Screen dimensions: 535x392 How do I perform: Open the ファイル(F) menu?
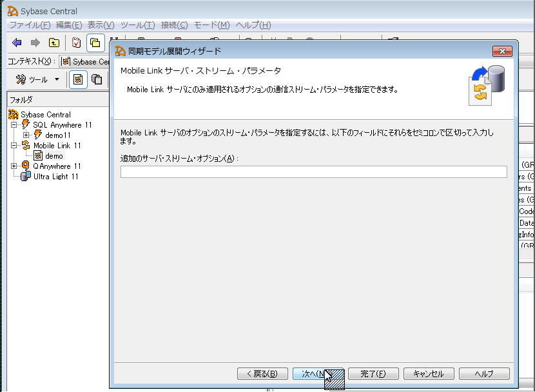click(29, 25)
